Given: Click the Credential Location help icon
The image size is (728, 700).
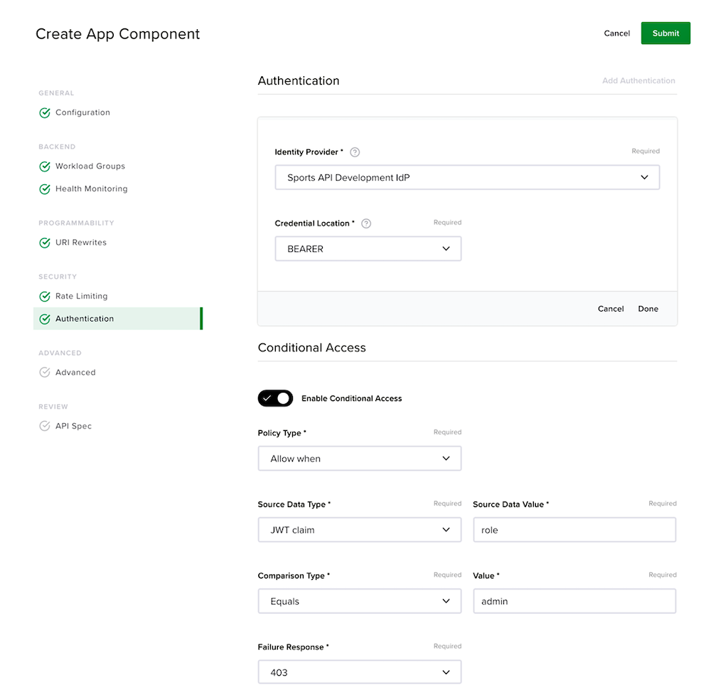Looking at the screenshot, I should (366, 223).
